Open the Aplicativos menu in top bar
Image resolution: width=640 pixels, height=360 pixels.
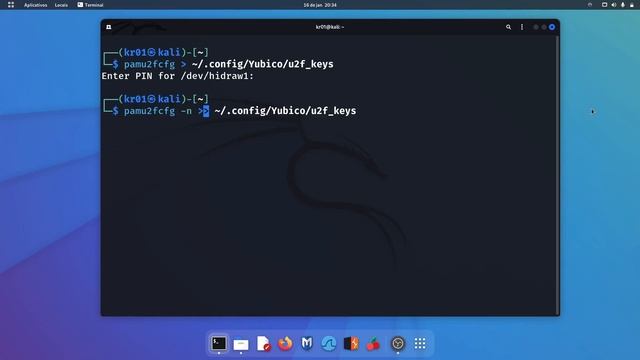click(36, 5)
